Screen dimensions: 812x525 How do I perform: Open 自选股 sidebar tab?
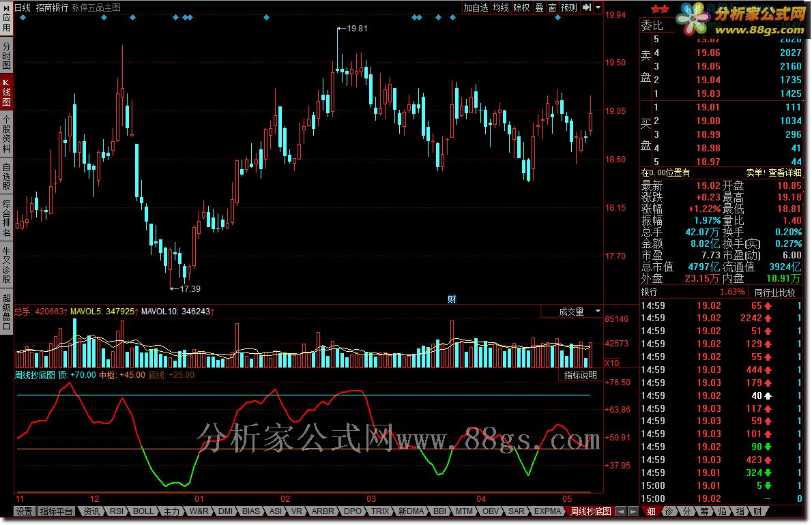6,177
